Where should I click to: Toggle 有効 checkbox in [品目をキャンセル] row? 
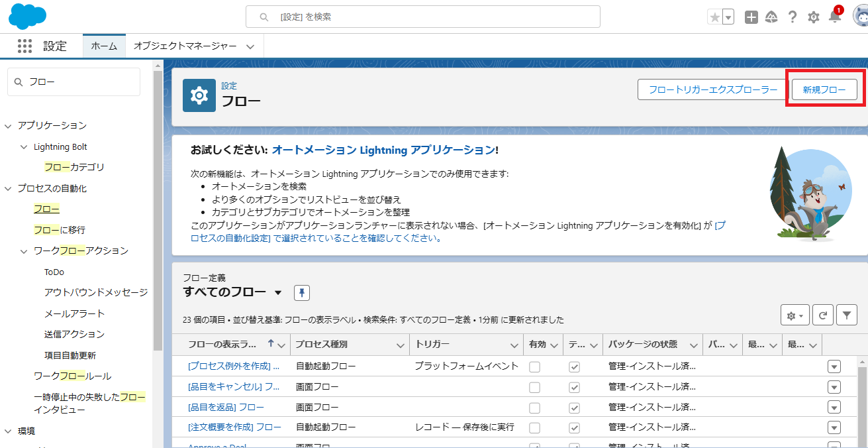[534, 387]
